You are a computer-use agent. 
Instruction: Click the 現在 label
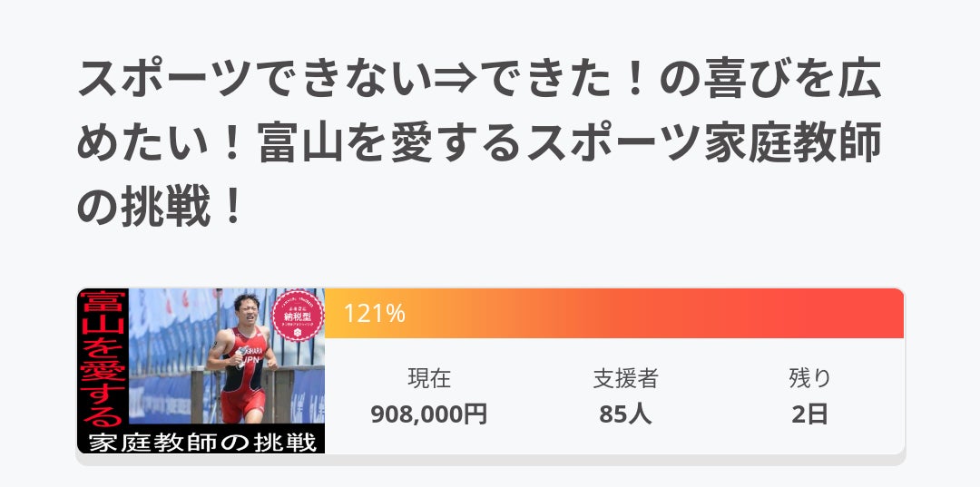[429, 378]
